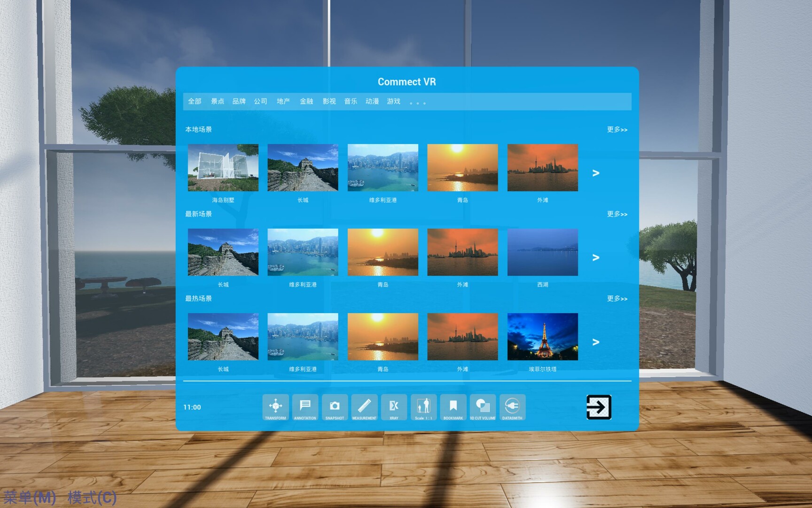
Task: Open 长城 thumbnail in the 最新场景 row
Action: click(223, 252)
